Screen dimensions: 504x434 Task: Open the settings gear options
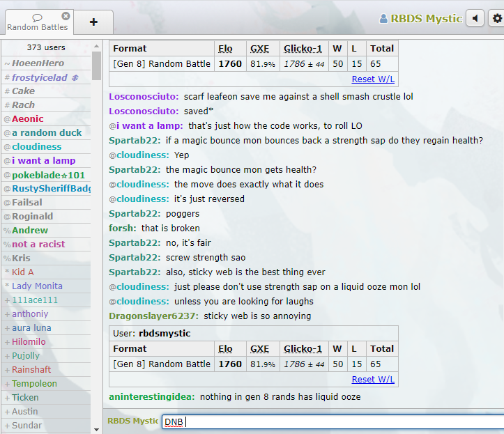pyautogui.click(x=496, y=18)
